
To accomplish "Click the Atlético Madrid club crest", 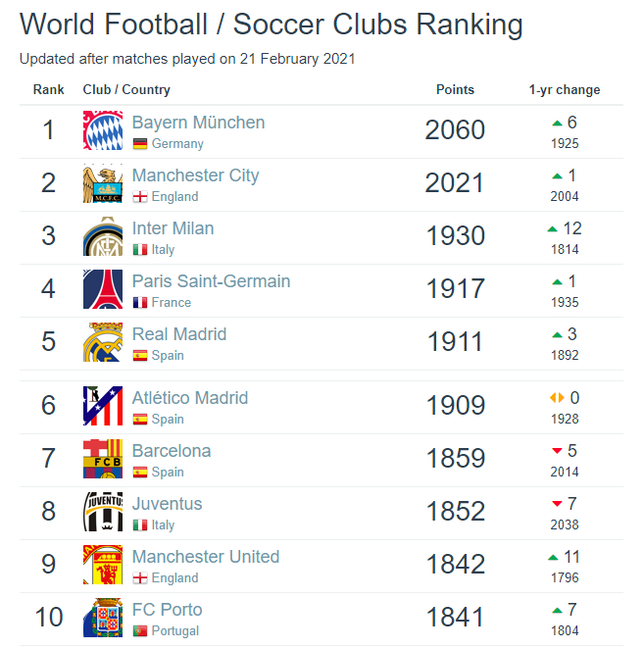I will tap(103, 406).
